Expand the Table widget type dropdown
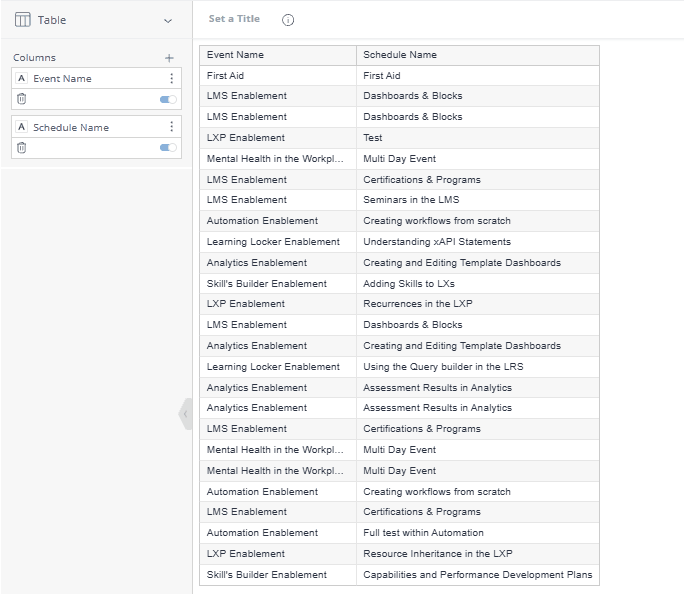 click(168, 20)
